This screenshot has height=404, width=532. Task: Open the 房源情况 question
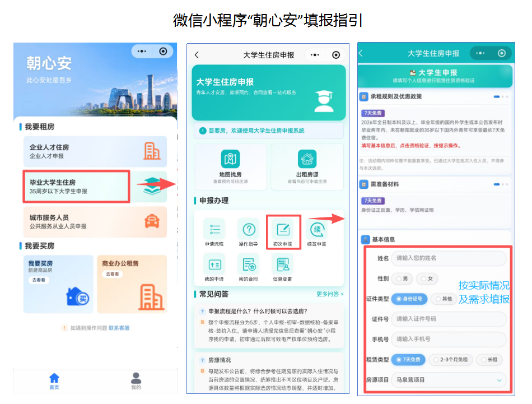[220, 360]
